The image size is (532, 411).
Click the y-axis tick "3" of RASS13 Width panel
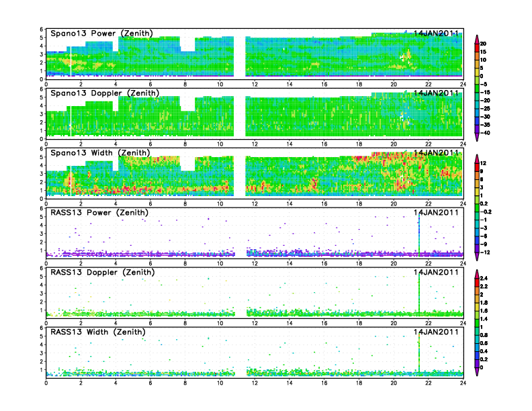(42, 353)
